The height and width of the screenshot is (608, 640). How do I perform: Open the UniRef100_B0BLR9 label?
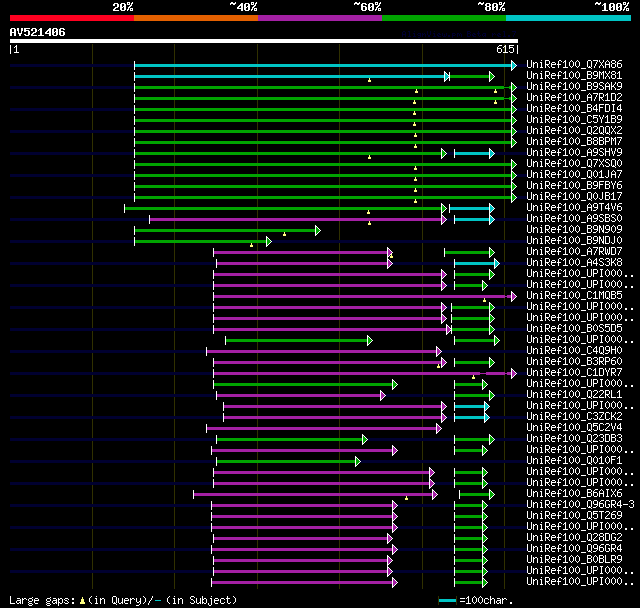(x=574, y=560)
